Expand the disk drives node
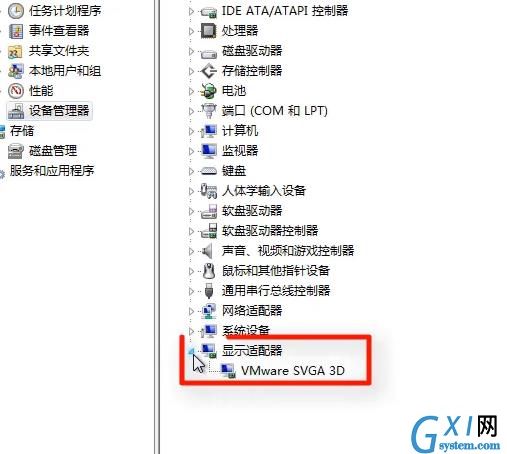Image resolution: width=507 pixels, height=454 pixels. pyautogui.click(x=191, y=51)
